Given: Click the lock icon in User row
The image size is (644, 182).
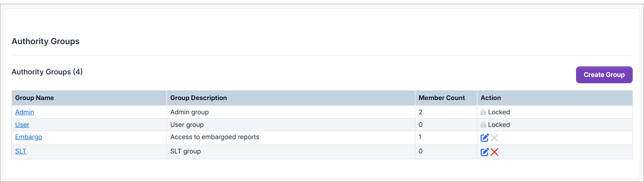Looking at the screenshot, I should 483,125.
